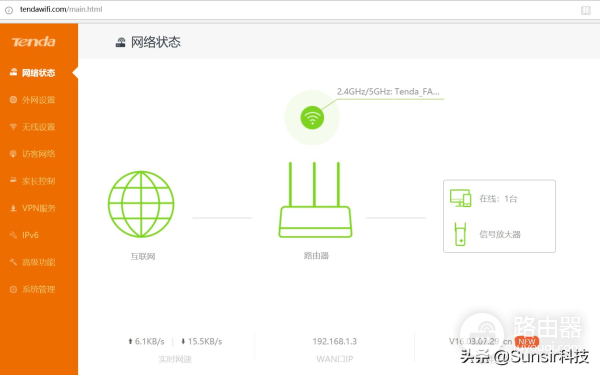Click the VPN服务 sidebar icon

[13, 208]
